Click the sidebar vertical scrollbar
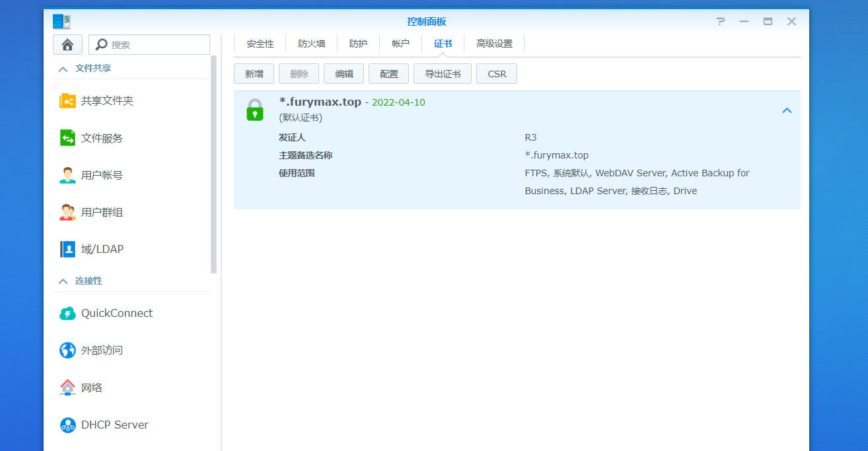 point(214,165)
